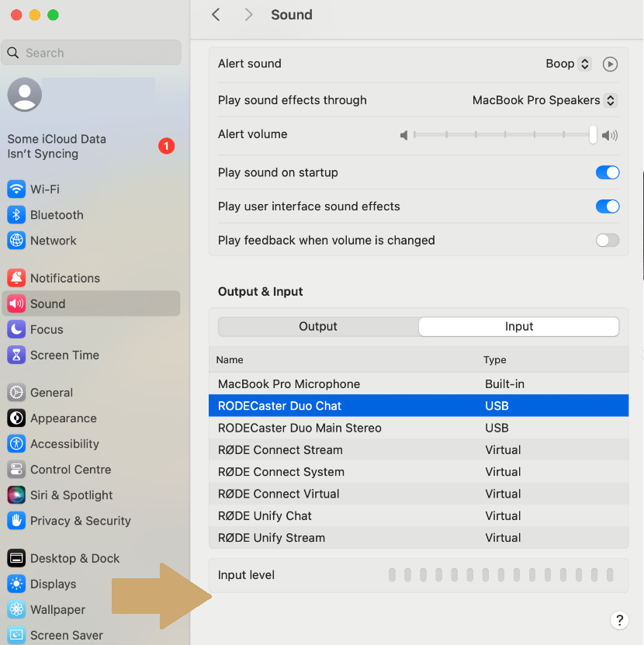The image size is (644, 645).
Task: Click the Search field
Action: point(92,53)
